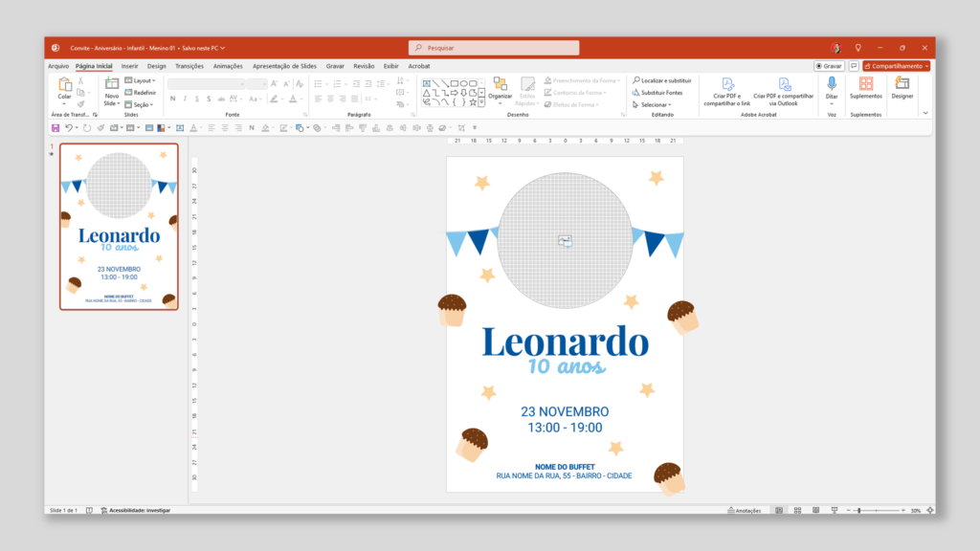Activate the Ditar voice dictation icon
Image resolution: width=980 pixels, height=551 pixels.
pos(831,82)
